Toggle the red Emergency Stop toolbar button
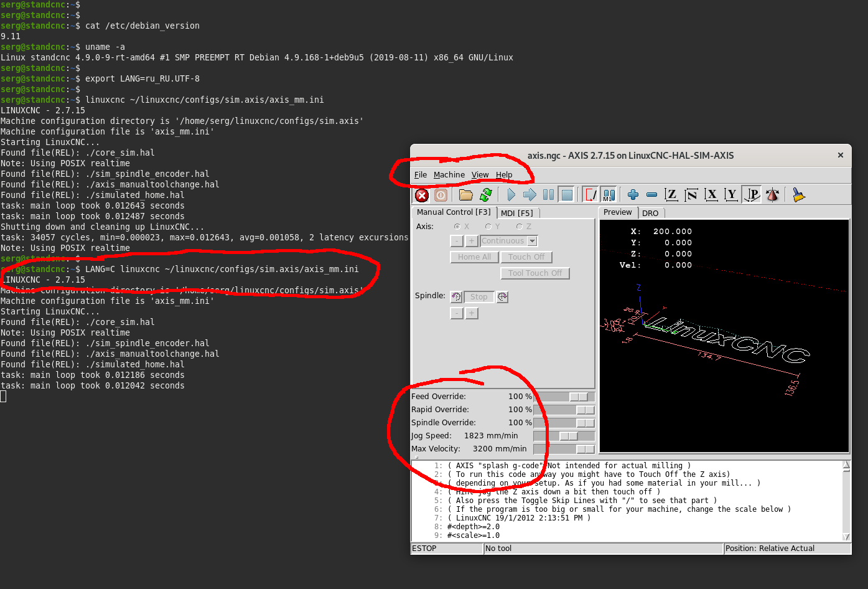 tap(422, 196)
